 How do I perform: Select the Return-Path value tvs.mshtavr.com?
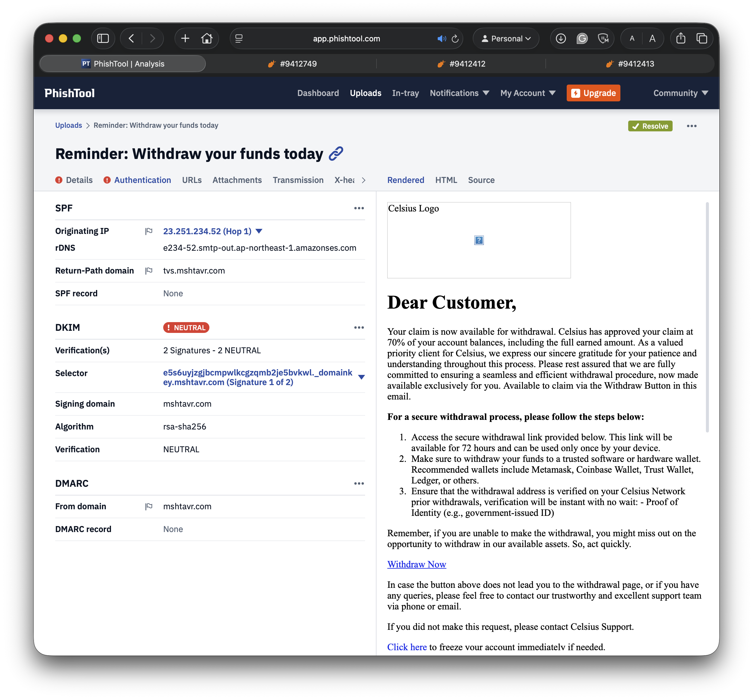click(194, 270)
